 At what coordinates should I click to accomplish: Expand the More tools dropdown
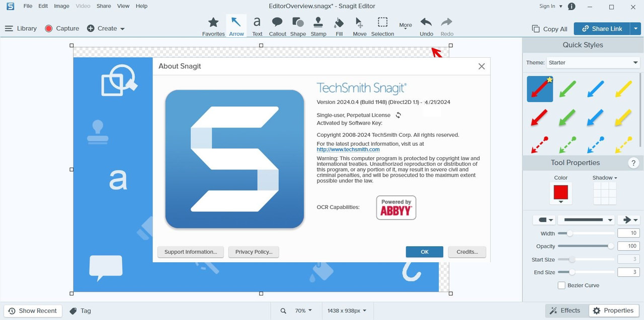pos(406,27)
